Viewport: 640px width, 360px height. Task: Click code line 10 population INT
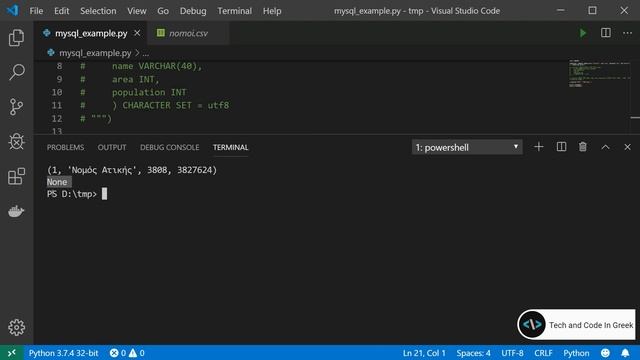(149, 92)
